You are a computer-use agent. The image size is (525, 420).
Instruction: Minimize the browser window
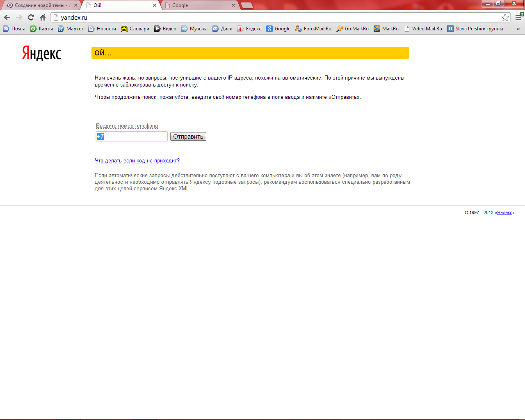[x=487, y=3]
